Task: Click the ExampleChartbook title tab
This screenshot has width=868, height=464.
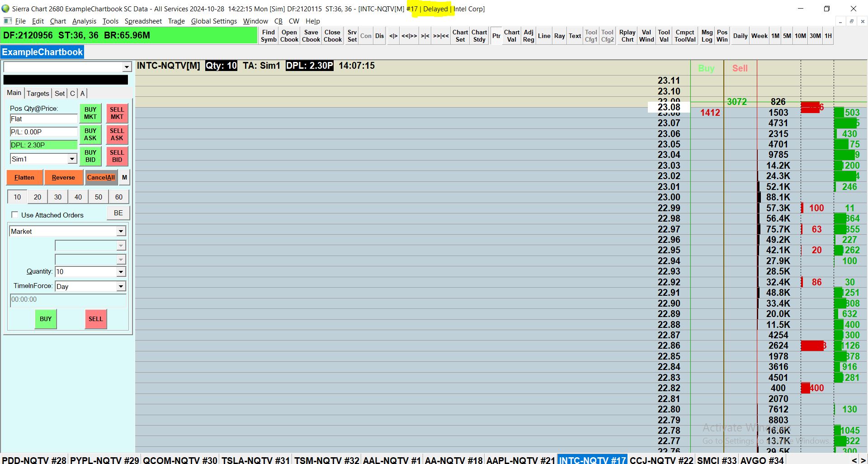Action: click(42, 52)
